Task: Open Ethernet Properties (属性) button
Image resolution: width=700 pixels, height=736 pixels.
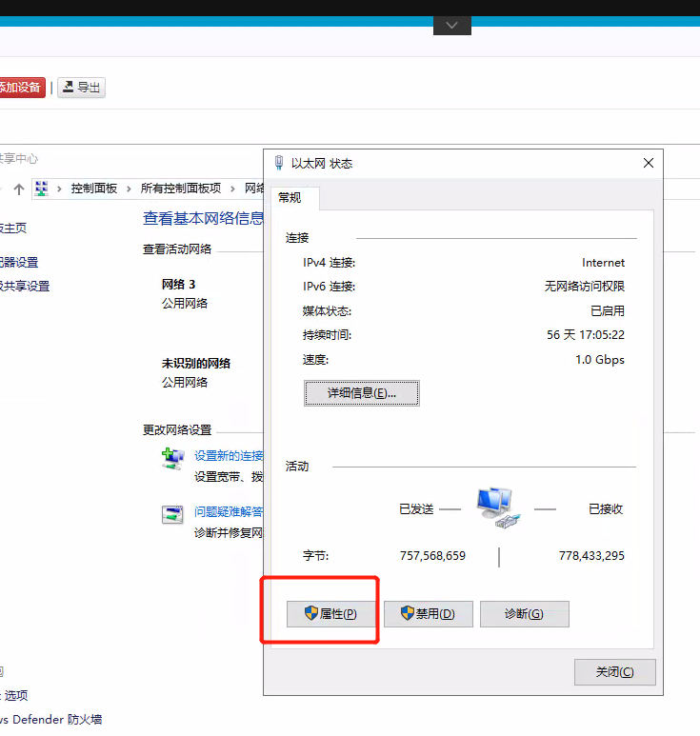Action: coord(331,613)
